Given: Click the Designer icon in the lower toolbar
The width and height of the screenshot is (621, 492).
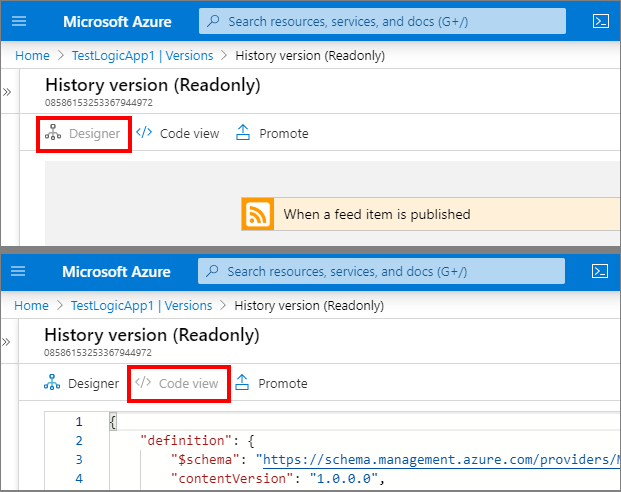Looking at the screenshot, I should (53, 383).
